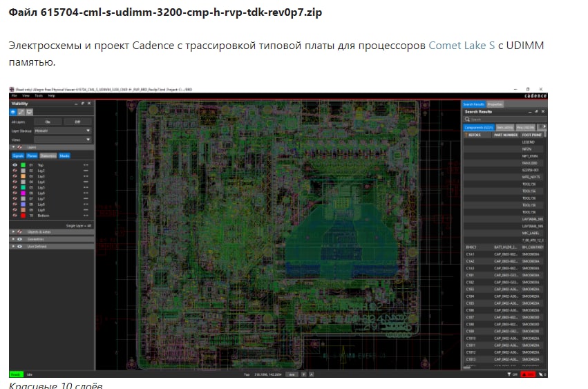
Task: Select the Components results tab
Action: tap(479, 128)
